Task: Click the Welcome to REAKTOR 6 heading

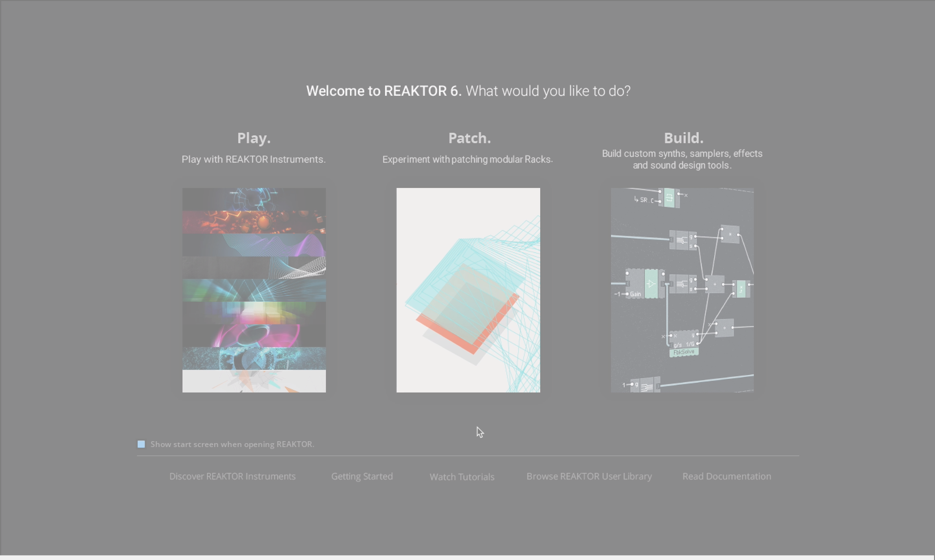Action: tap(468, 91)
